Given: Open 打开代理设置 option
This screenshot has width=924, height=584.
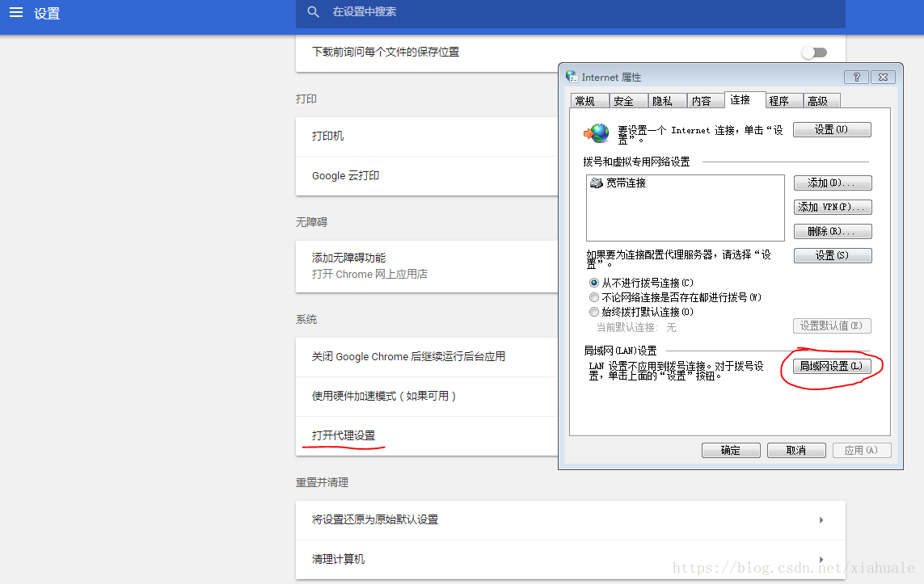Looking at the screenshot, I should pos(427,436).
